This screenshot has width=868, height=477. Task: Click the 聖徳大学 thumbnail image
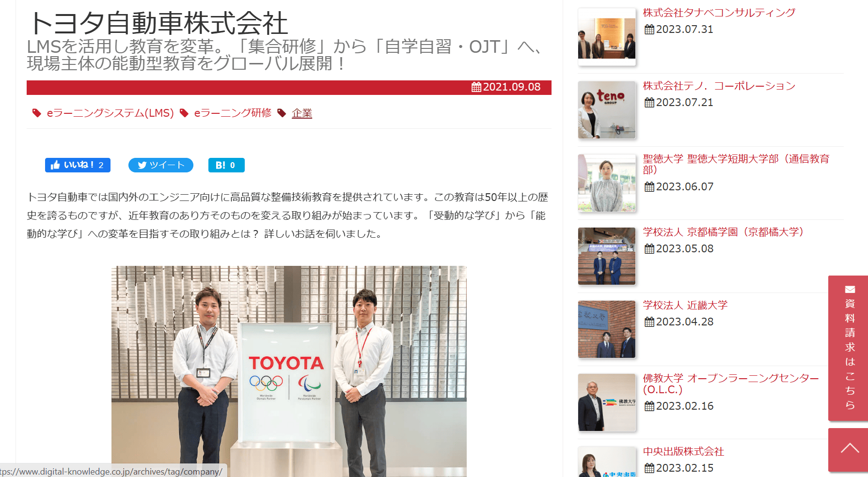[x=607, y=183]
